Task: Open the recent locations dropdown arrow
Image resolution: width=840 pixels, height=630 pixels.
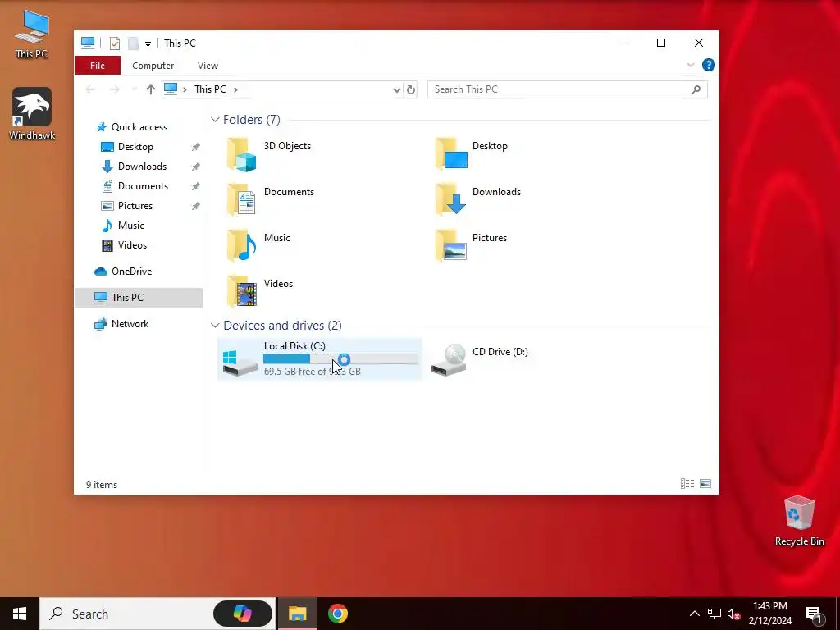Action: point(134,89)
